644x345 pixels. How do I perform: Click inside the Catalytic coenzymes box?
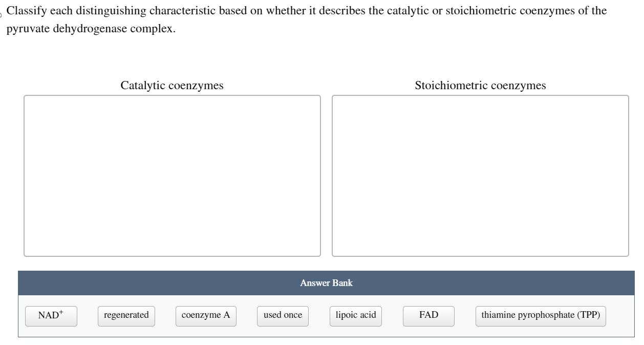click(171, 174)
